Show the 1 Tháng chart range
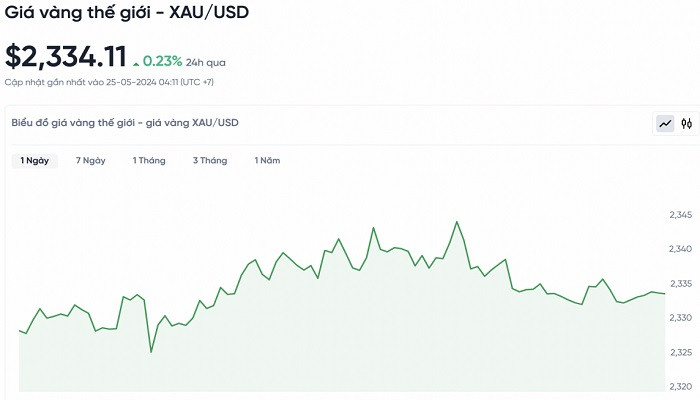The height and width of the screenshot is (400, 700). click(x=149, y=160)
